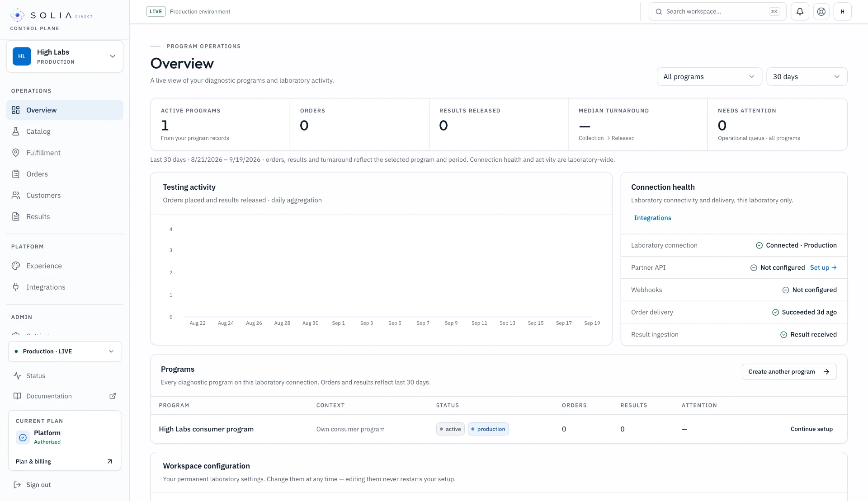
Task: Click Succeeded 3d ago status
Action: pyautogui.click(x=809, y=312)
